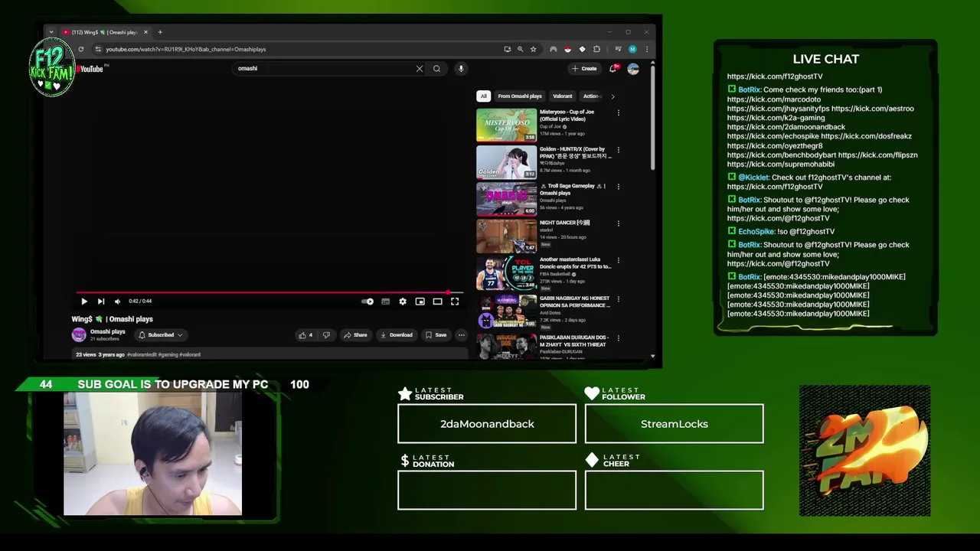Open options menu for NIGHT DANCER video
Viewport: 980px width, 551px height.
click(x=618, y=223)
